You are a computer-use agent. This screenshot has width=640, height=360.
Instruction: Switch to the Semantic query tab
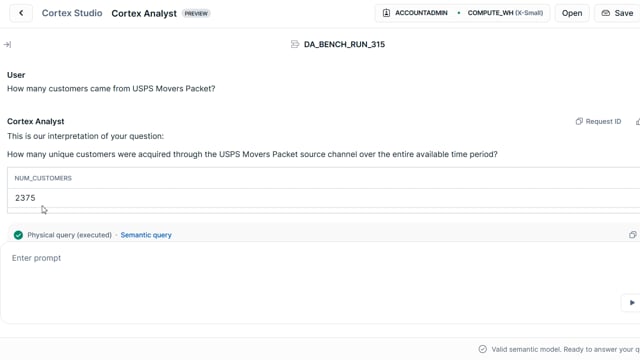tap(146, 235)
